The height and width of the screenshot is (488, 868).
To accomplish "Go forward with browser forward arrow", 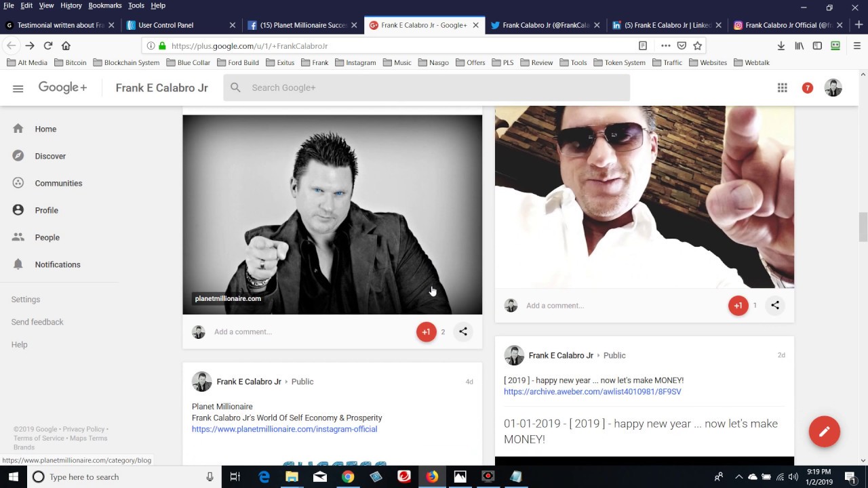I will click(29, 45).
